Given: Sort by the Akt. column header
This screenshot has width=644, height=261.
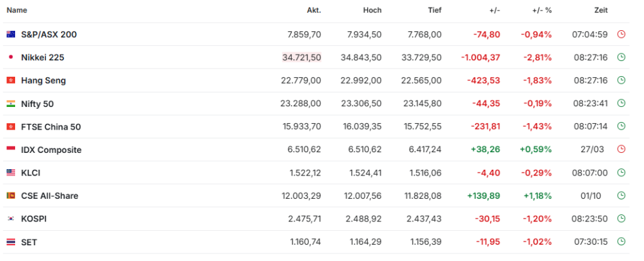Looking at the screenshot, I should coord(314,10).
